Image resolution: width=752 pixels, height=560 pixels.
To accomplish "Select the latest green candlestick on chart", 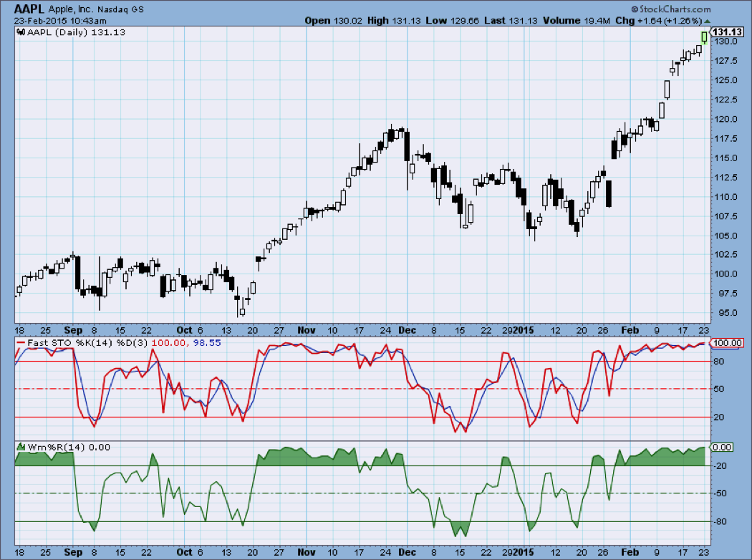I will (x=705, y=37).
